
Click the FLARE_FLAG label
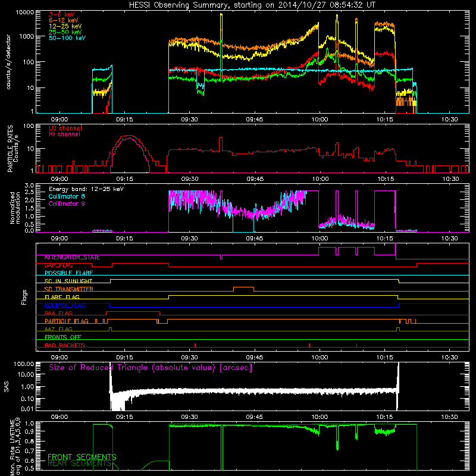tap(62, 297)
